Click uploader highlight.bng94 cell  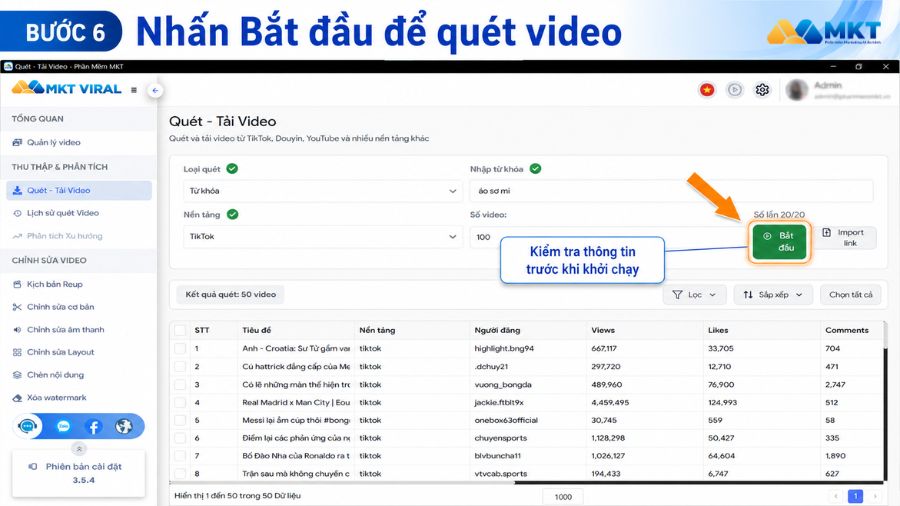(x=504, y=348)
